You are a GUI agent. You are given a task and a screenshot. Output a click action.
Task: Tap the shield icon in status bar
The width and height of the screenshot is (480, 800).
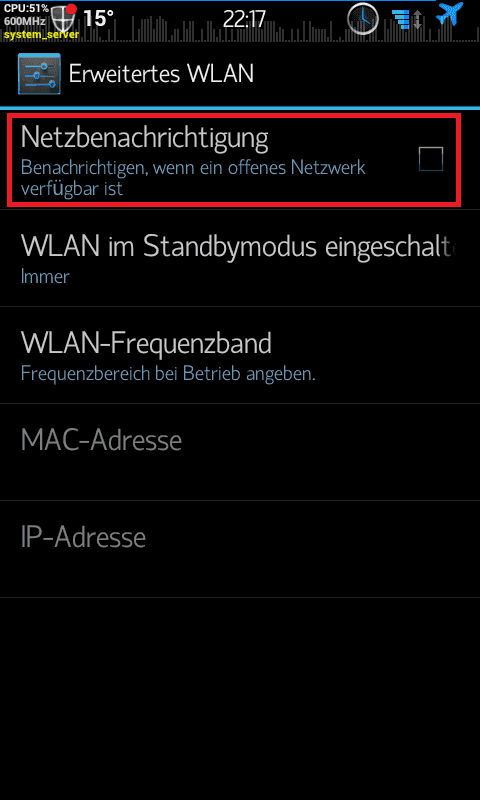pyautogui.click(x=62, y=19)
